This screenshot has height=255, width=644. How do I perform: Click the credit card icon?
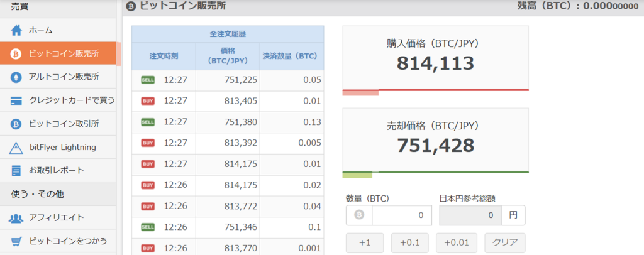(x=16, y=101)
